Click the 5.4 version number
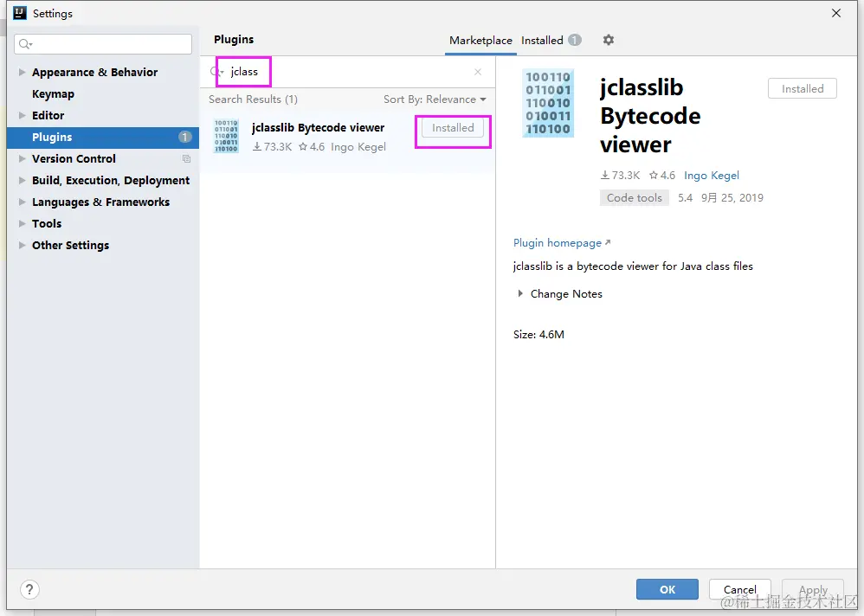The width and height of the screenshot is (864, 616). (x=685, y=197)
